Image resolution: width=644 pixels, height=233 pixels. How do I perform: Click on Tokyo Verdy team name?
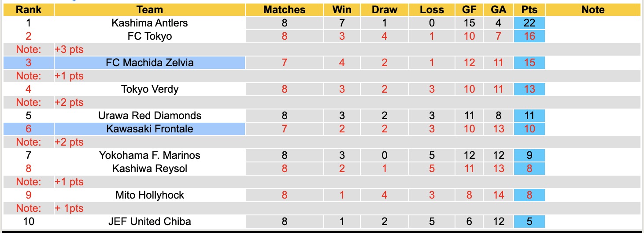(x=149, y=89)
